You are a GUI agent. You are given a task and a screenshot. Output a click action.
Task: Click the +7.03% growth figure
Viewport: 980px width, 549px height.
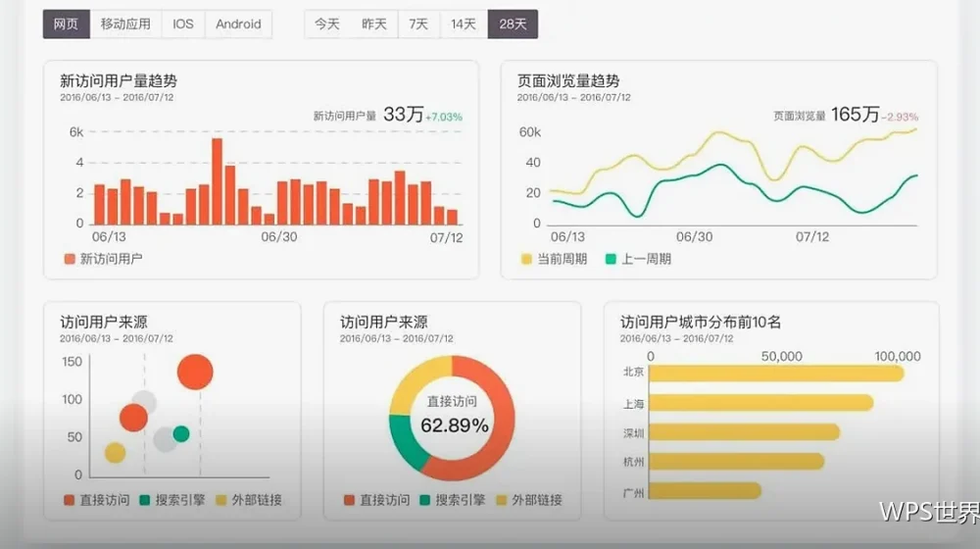tap(444, 117)
